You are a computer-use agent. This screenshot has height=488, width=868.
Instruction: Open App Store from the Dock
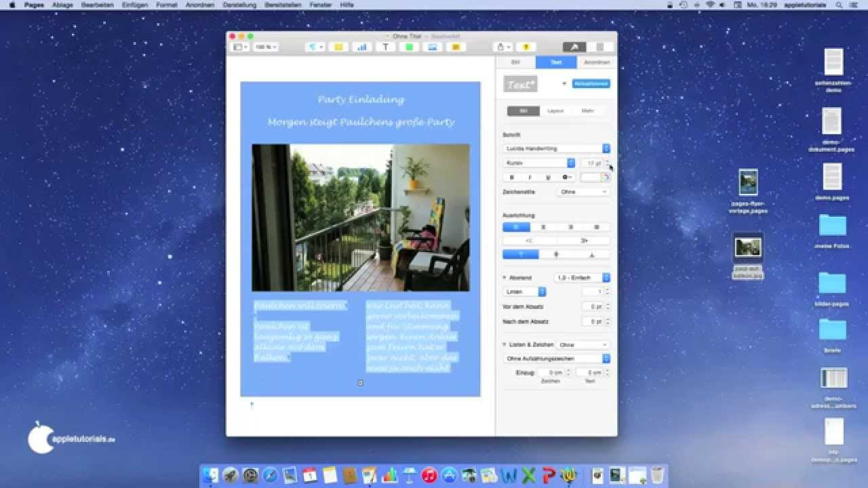(x=448, y=475)
